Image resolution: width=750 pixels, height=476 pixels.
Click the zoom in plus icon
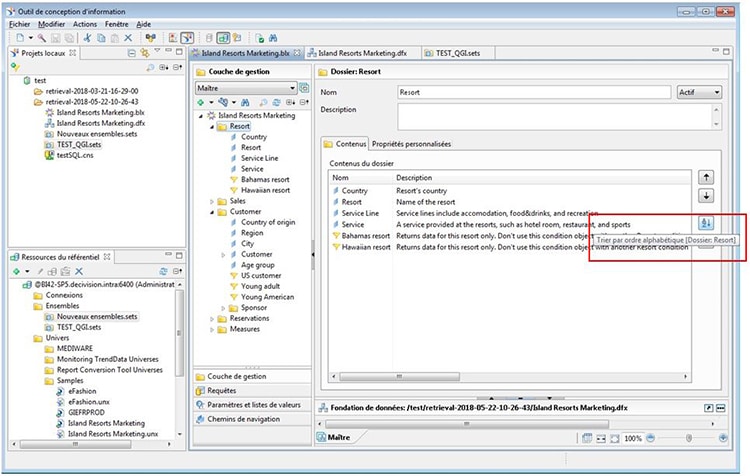pos(723,438)
